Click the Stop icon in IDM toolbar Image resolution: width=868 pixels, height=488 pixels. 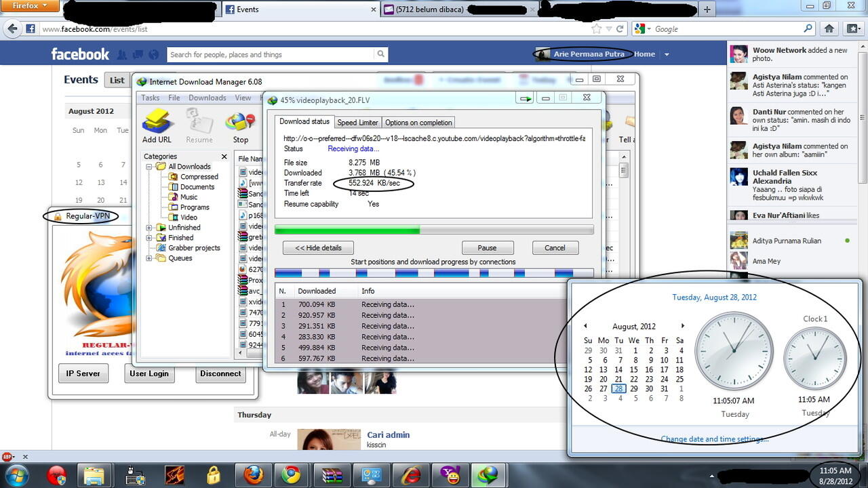(x=240, y=123)
